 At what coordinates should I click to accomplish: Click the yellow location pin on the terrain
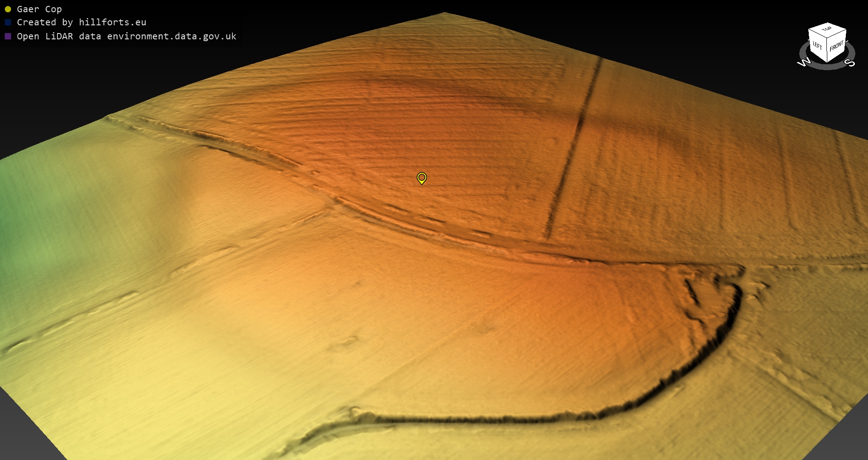pyautogui.click(x=421, y=178)
